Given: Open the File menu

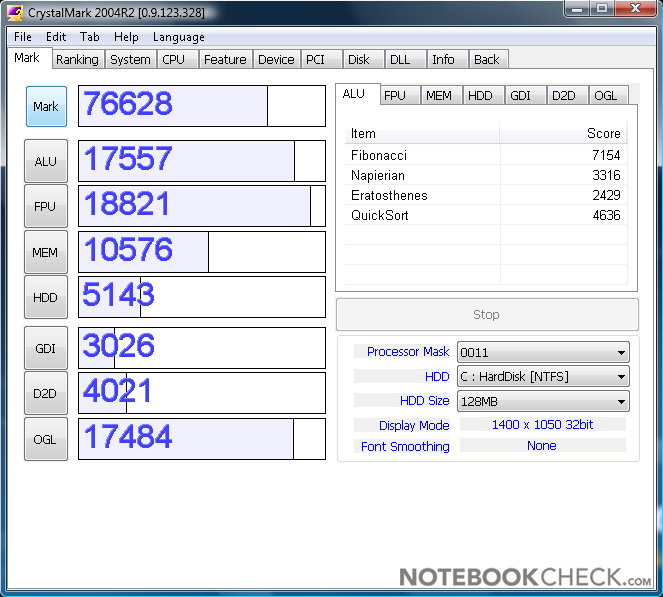Looking at the screenshot, I should tap(22, 37).
